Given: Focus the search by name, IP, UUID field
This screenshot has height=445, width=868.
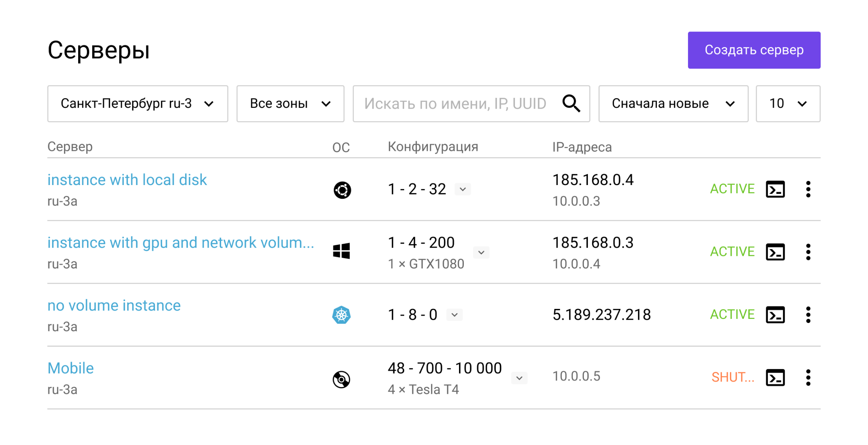Looking at the screenshot, I should coord(456,103).
